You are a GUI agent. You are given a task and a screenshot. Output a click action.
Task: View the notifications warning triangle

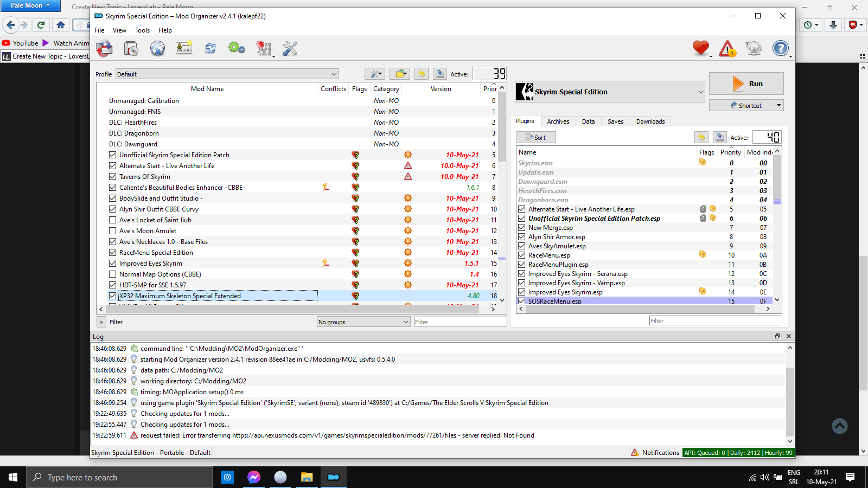point(727,48)
